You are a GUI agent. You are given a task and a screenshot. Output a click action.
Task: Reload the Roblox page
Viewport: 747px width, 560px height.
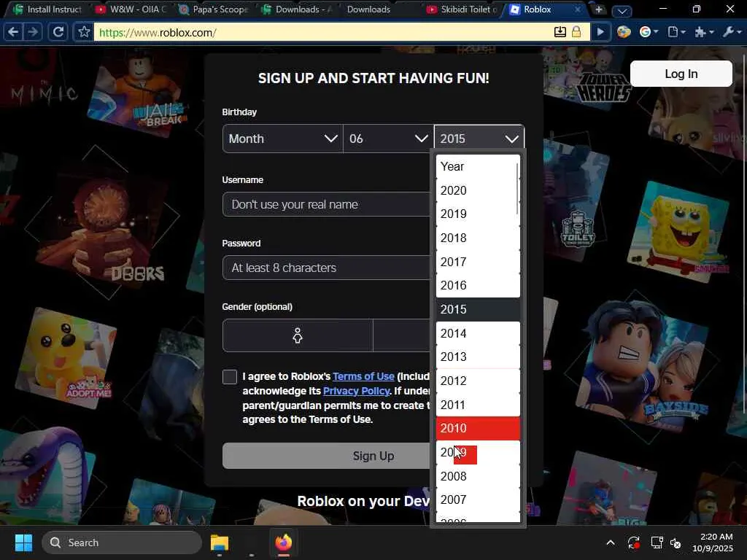(x=58, y=32)
